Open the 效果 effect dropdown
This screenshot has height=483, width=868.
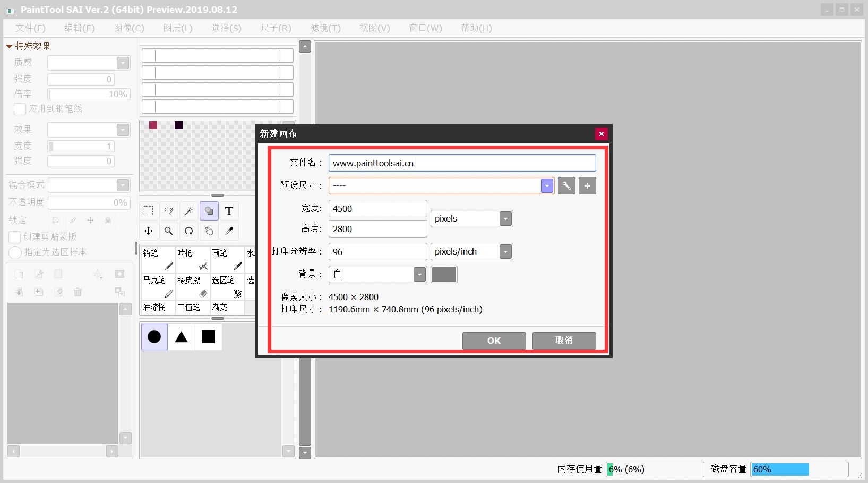click(123, 130)
